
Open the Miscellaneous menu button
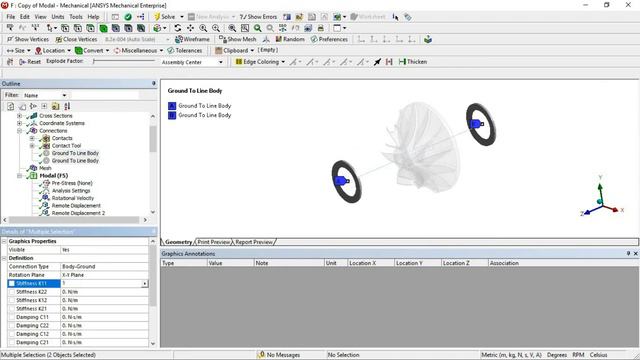tap(138, 50)
